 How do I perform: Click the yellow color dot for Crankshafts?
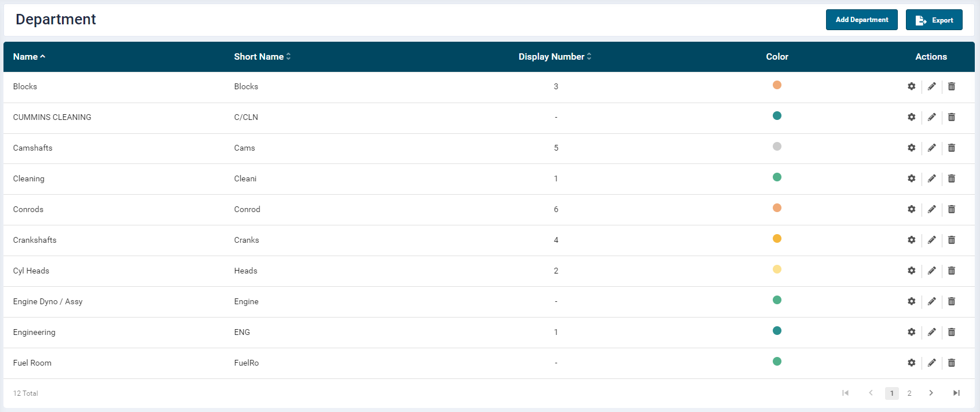[777, 239]
